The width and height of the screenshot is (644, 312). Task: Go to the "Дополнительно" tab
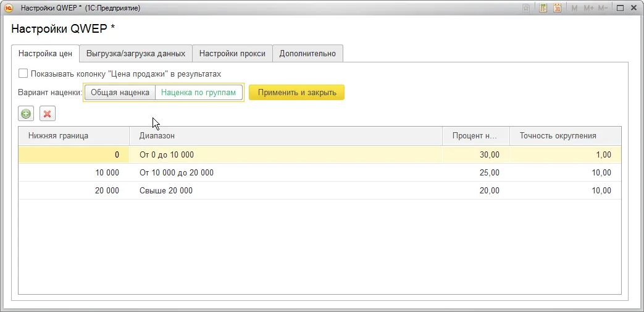pos(307,54)
